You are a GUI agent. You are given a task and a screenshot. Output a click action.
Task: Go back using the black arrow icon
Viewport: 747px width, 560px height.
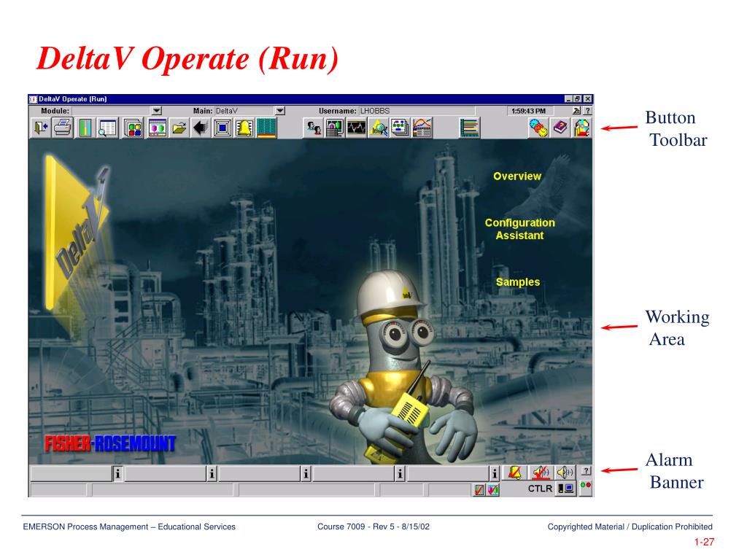[x=201, y=128]
